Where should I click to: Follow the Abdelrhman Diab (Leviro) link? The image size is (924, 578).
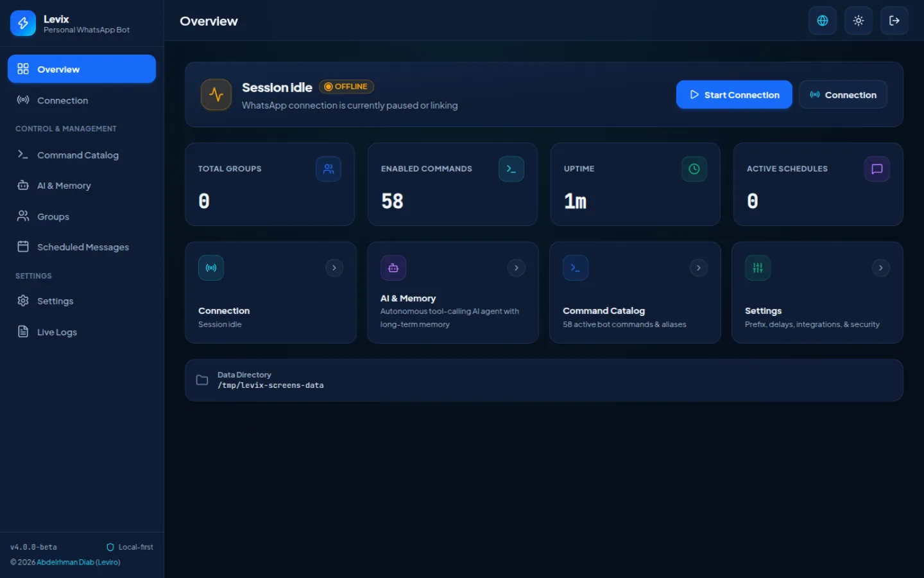point(78,563)
